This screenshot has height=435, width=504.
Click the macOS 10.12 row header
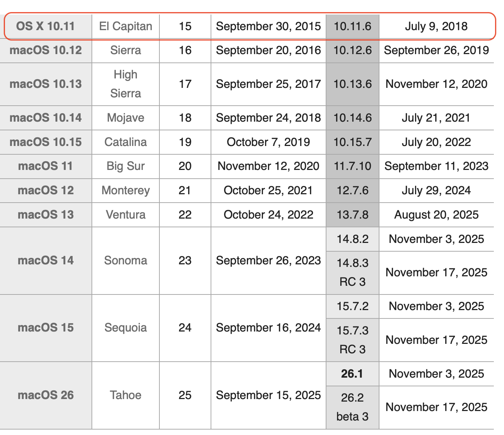(46, 50)
